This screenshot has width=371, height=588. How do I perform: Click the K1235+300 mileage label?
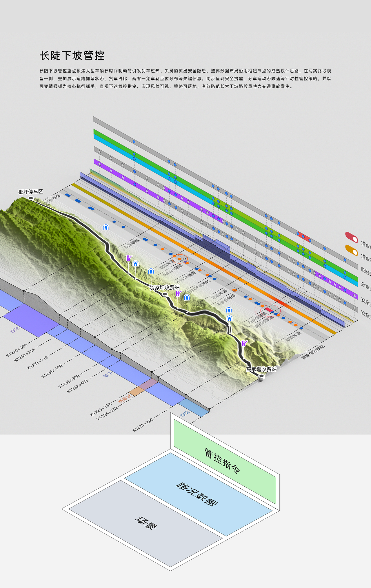69,381
